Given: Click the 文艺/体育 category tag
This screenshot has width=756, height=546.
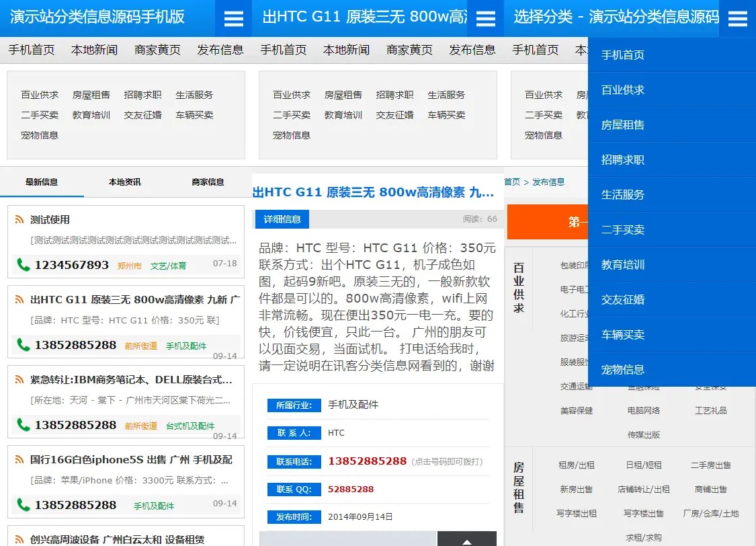Looking at the screenshot, I should [168, 266].
